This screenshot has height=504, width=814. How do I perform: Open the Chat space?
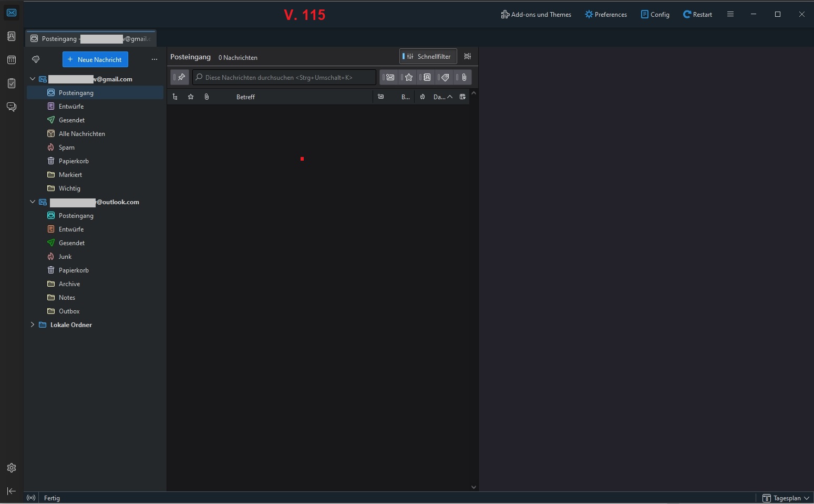coord(12,107)
